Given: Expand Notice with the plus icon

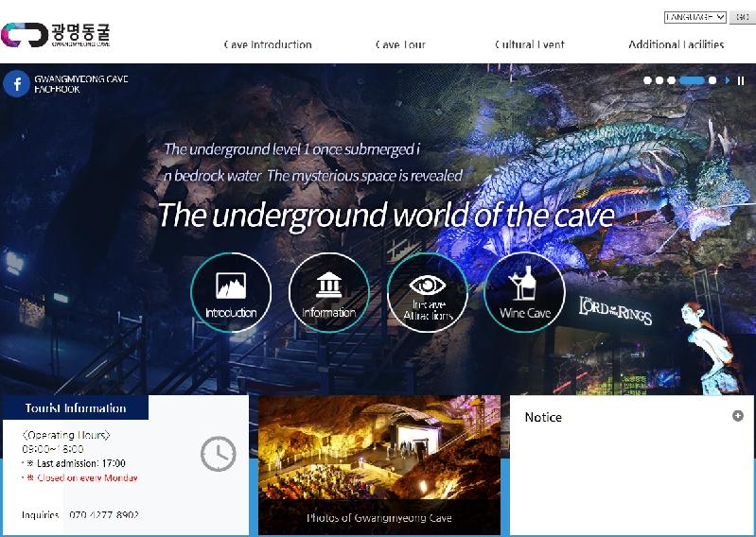Looking at the screenshot, I should point(738,416).
